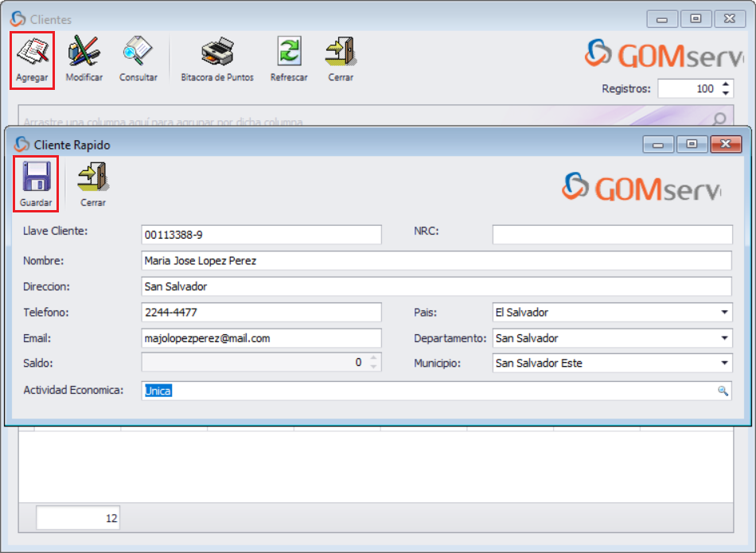The width and height of the screenshot is (756, 553).
Task: Expand the Departamento combo box
Action: [x=725, y=337]
